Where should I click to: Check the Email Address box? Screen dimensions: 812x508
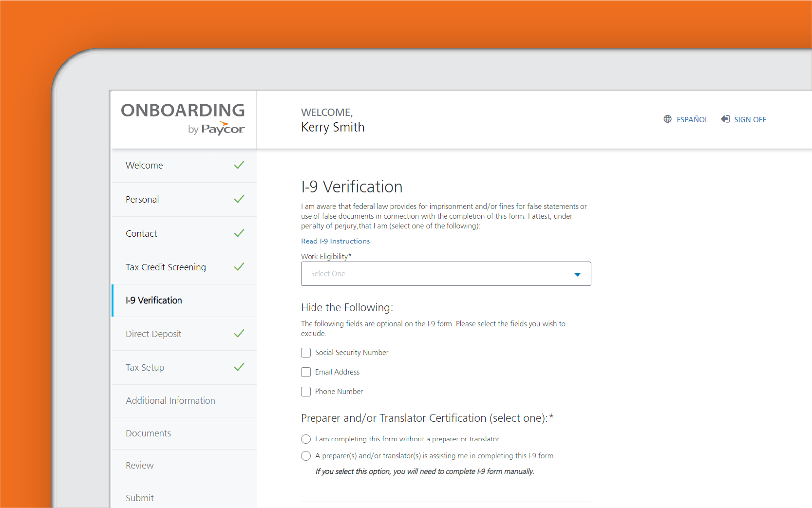click(306, 372)
